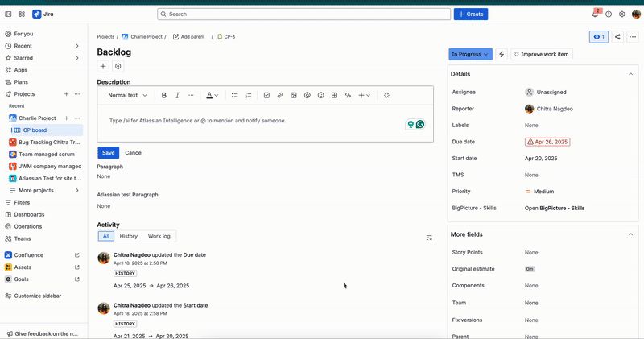
Task: Expand the Recent menu chevron
Action: [x=77, y=46]
